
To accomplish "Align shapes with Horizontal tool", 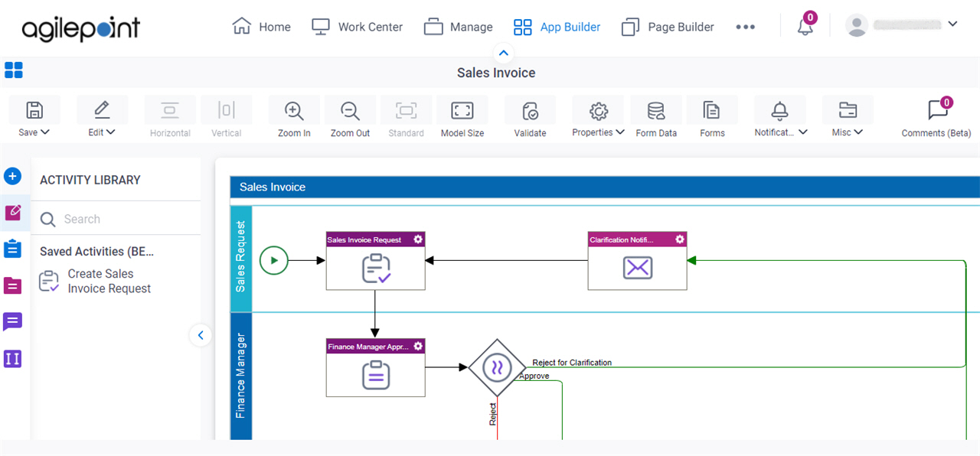I will click(x=170, y=119).
